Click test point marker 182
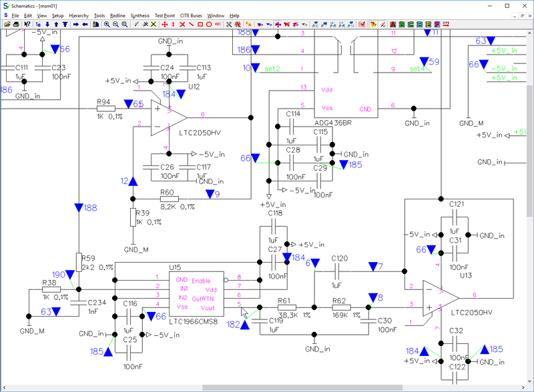 click(x=245, y=325)
